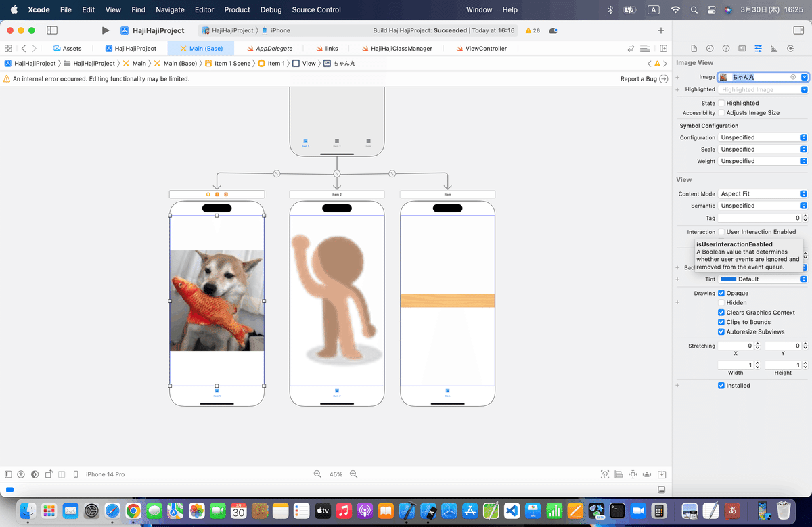Open the Product menu
Screen dimensions: 812x527
point(238,9)
